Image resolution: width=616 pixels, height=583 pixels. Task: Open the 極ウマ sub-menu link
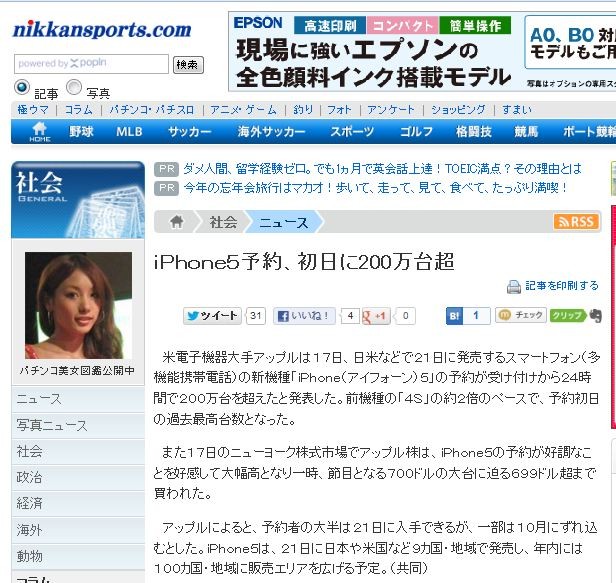click(33, 110)
